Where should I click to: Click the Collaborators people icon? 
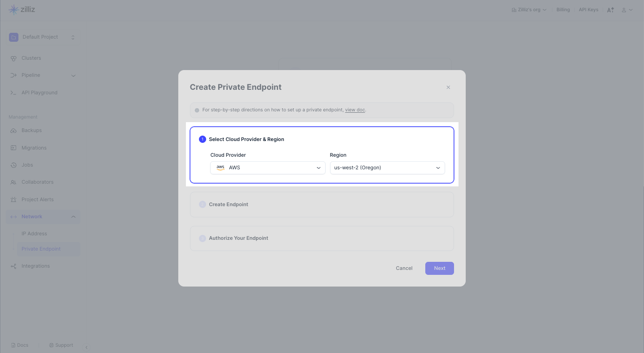[x=13, y=182]
